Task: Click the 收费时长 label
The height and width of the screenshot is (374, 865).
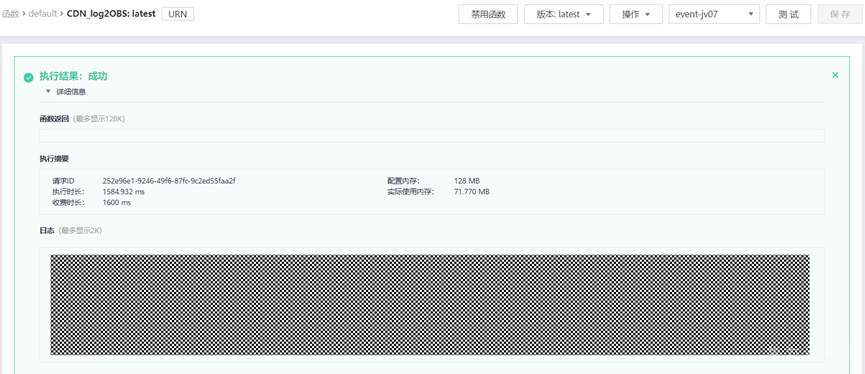Action: point(68,202)
